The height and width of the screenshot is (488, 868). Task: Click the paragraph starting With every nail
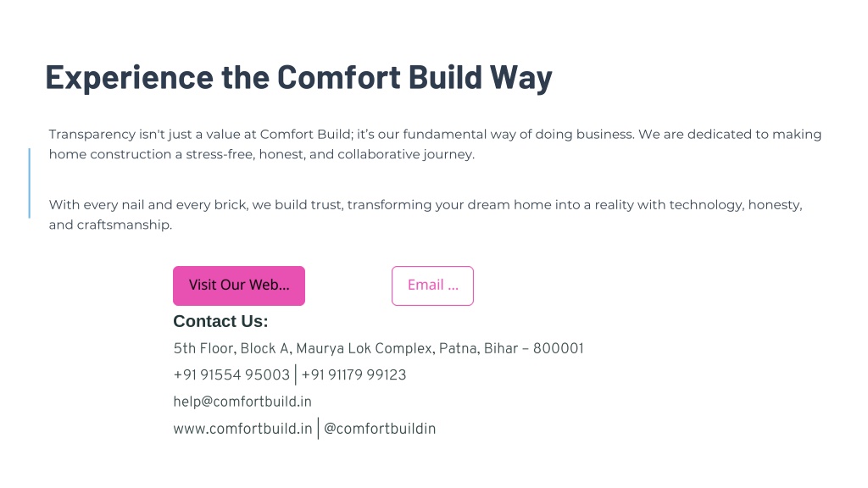426,214
